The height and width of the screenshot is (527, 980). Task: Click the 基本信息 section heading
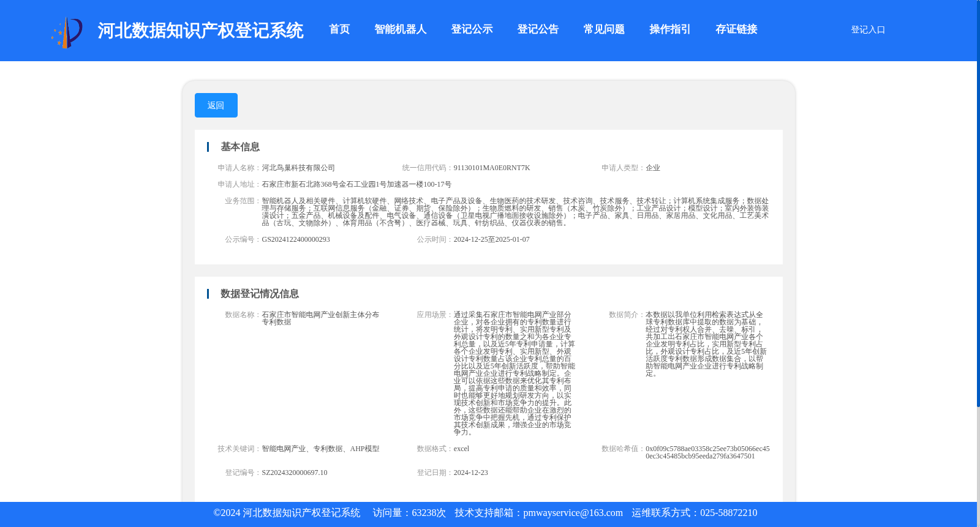click(240, 147)
